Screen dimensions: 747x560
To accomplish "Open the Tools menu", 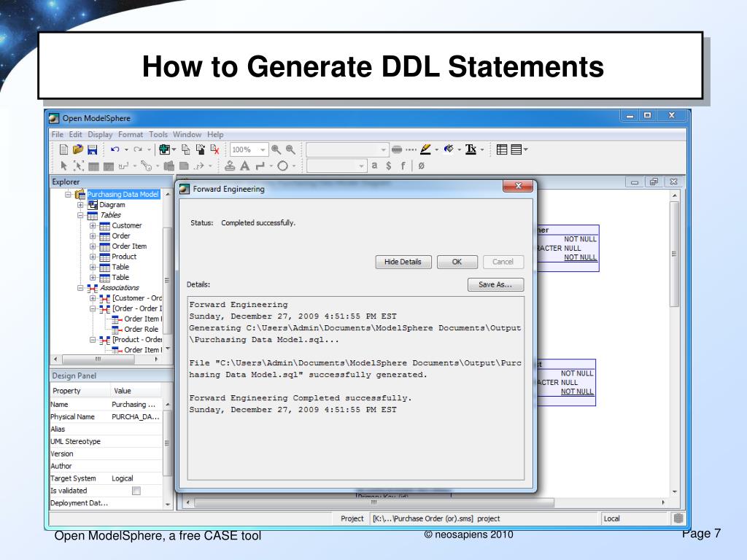I will tap(158, 135).
